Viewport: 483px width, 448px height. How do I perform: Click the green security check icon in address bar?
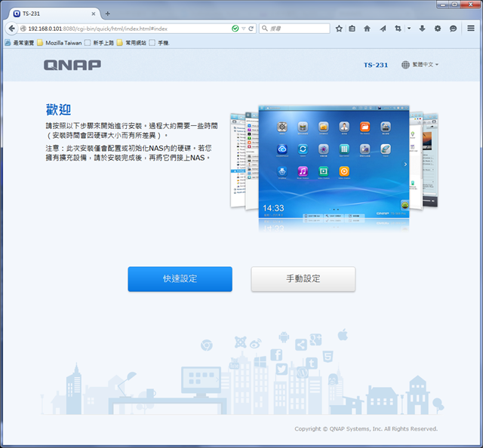click(x=235, y=29)
